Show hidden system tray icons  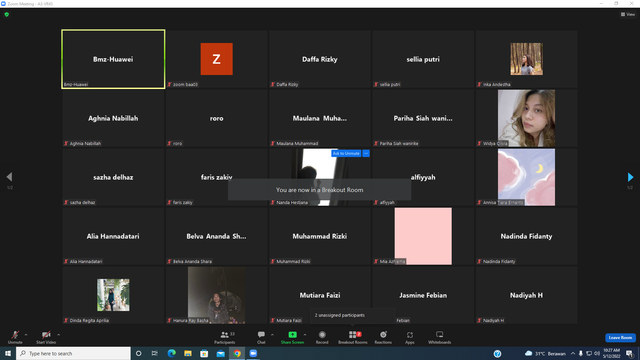(573, 353)
